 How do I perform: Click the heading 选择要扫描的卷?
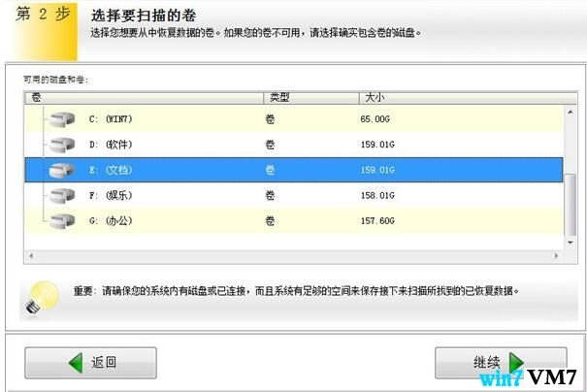[x=144, y=16]
